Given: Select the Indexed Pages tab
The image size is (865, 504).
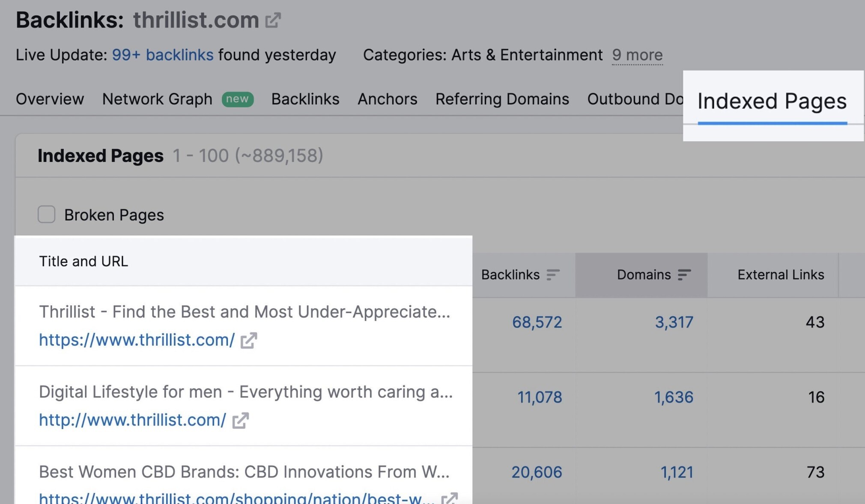Looking at the screenshot, I should coord(772,101).
